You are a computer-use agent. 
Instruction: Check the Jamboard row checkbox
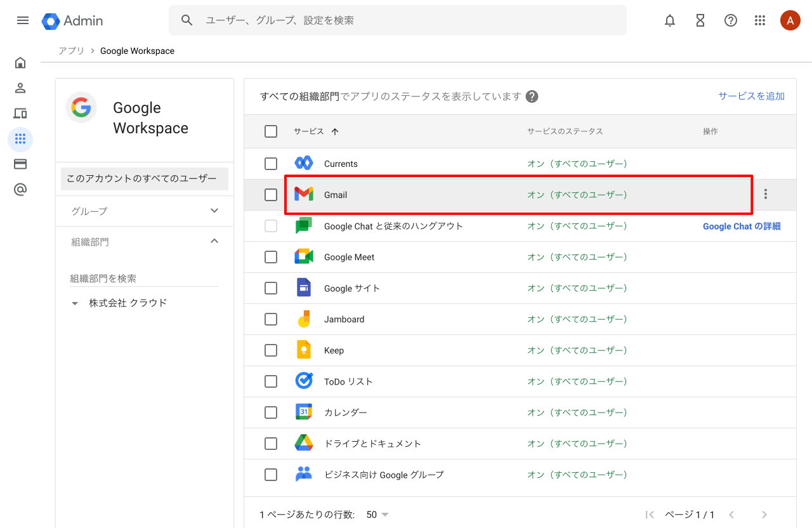click(x=271, y=319)
